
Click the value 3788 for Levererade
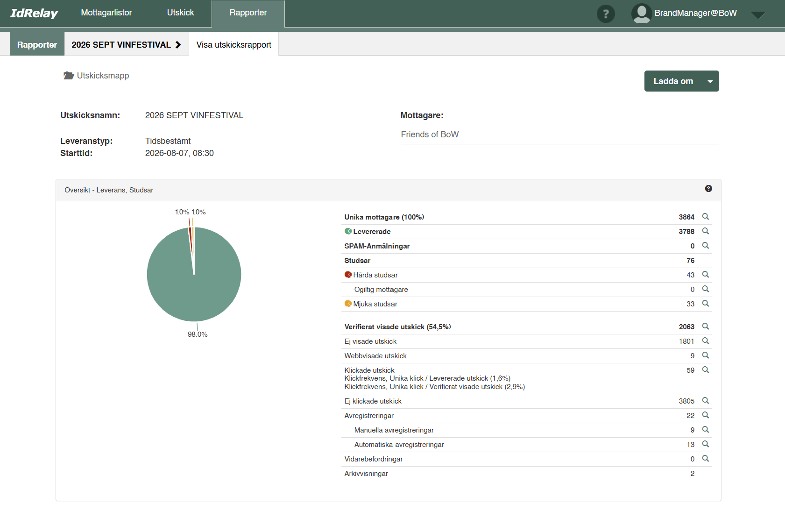pos(686,232)
